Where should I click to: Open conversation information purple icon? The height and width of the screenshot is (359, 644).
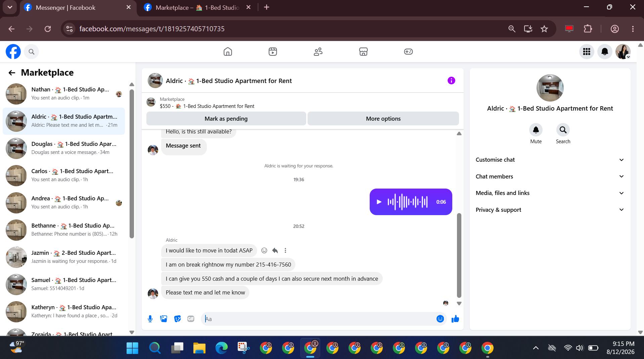tap(451, 81)
